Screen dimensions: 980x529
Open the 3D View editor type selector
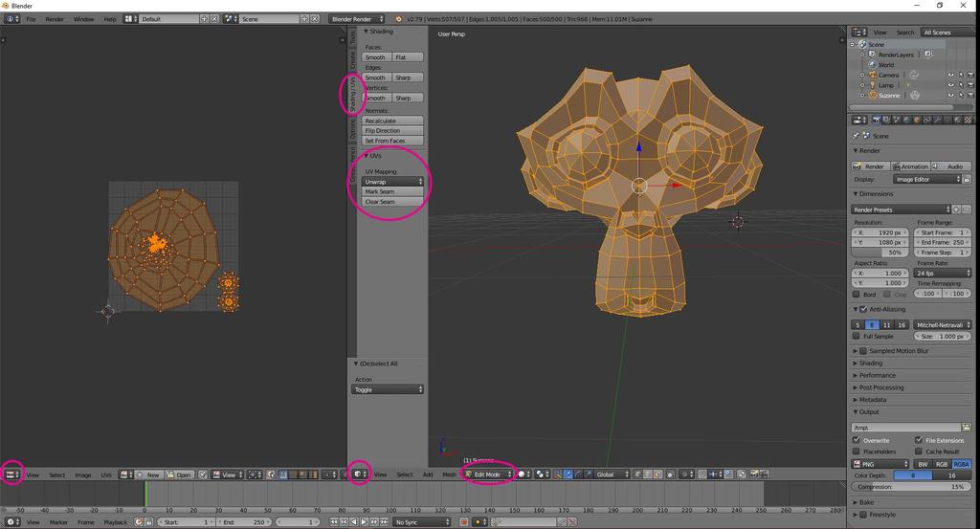click(x=360, y=474)
